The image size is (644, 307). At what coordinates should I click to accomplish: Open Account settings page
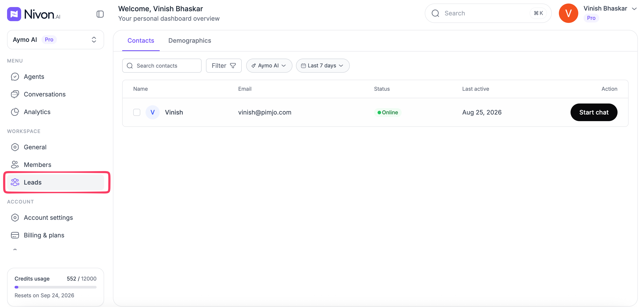(56, 218)
